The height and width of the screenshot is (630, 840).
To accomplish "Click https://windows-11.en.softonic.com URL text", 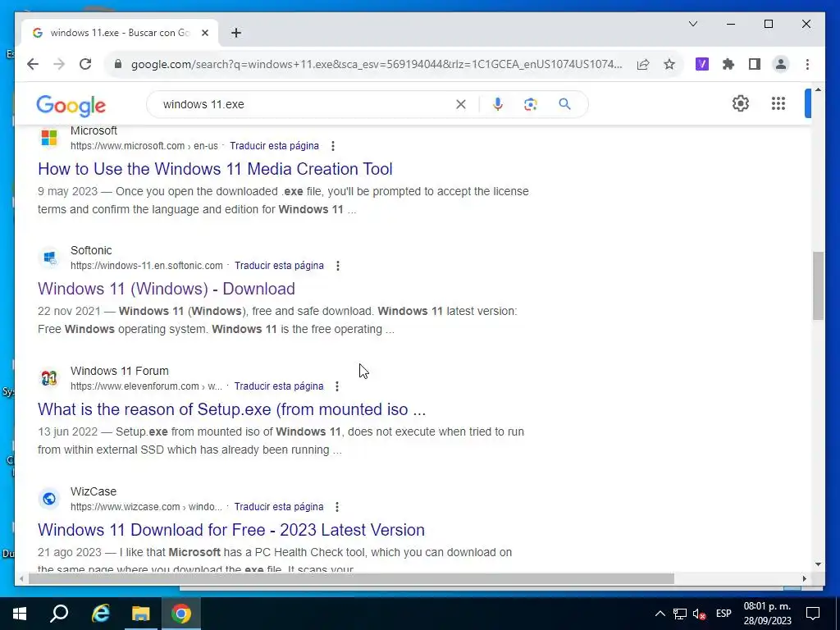I will (146, 266).
